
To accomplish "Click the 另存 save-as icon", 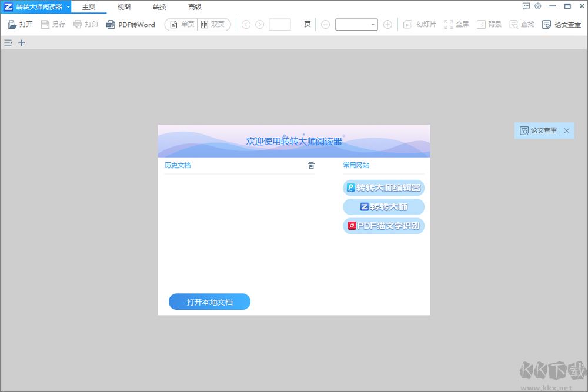I will coord(45,24).
